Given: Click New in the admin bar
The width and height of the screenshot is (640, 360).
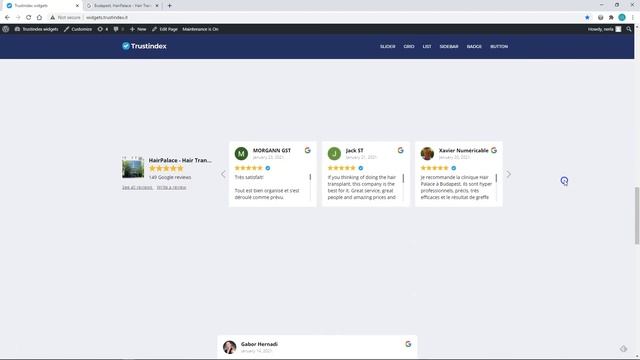Looking at the screenshot, I should [138, 29].
